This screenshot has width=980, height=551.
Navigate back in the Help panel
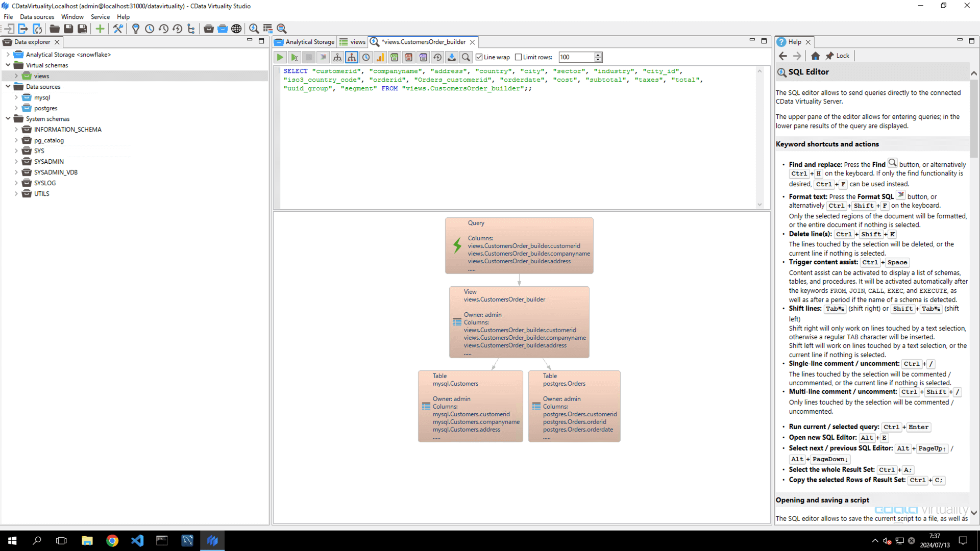[x=783, y=56]
